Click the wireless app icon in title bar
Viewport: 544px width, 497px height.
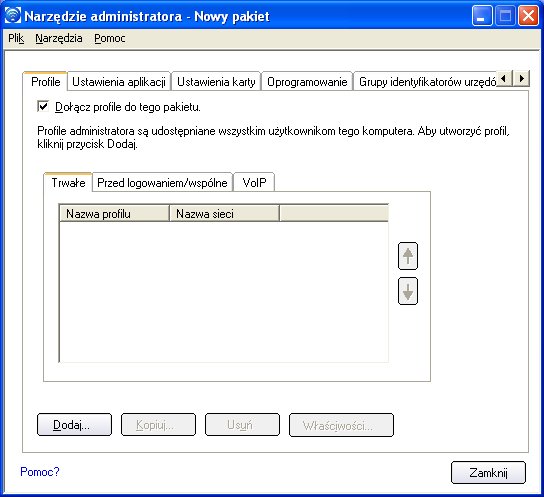coord(13,15)
